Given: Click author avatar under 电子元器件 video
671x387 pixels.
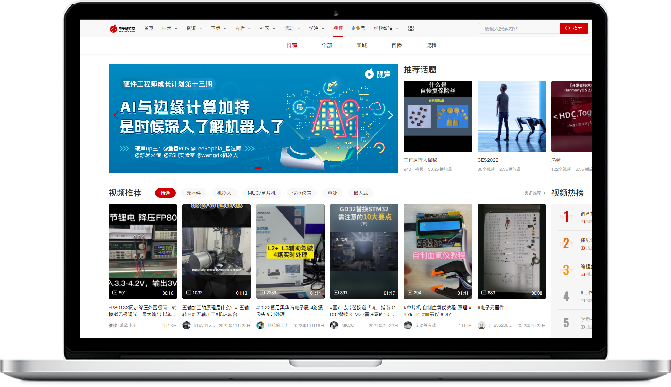Looking at the screenshot, I should coord(481,325).
